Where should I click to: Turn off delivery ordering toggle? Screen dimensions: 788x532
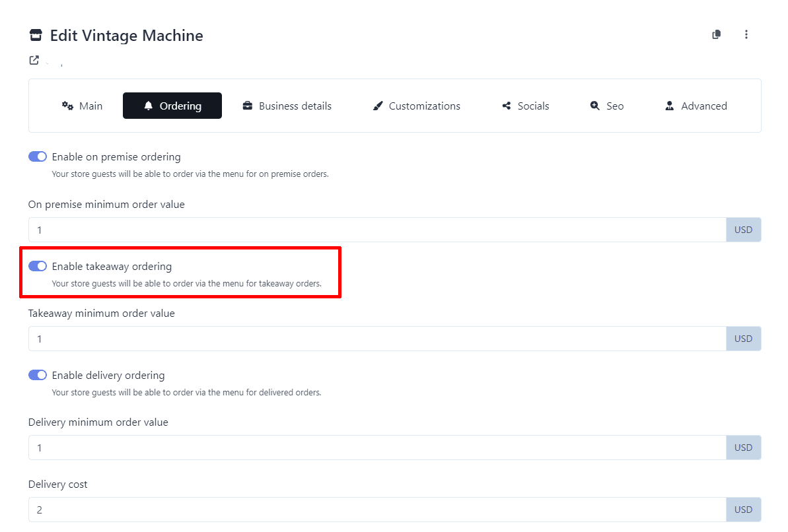tap(38, 375)
